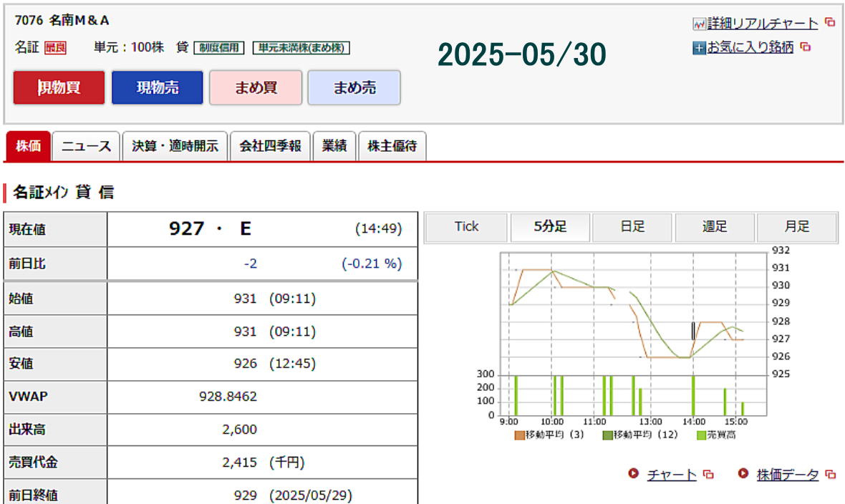Image resolution: width=845 pixels, height=504 pixels.
Task: Open the 株価データ link
Action: pos(787,475)
